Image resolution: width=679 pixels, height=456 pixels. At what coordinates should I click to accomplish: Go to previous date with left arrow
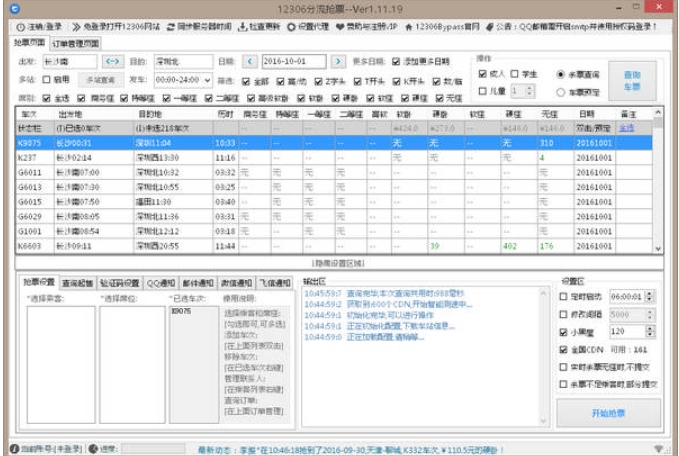pos(250,61)
